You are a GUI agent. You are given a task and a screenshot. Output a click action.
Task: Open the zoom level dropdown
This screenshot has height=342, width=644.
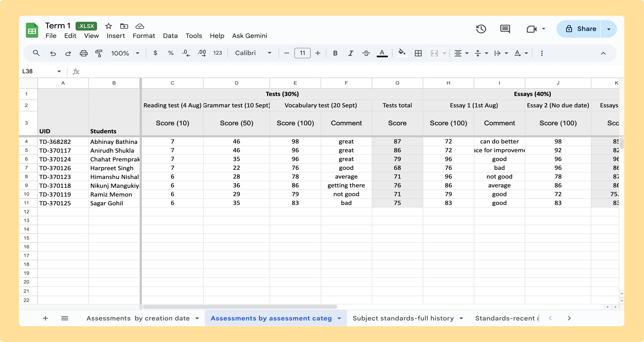pos(125,53)
